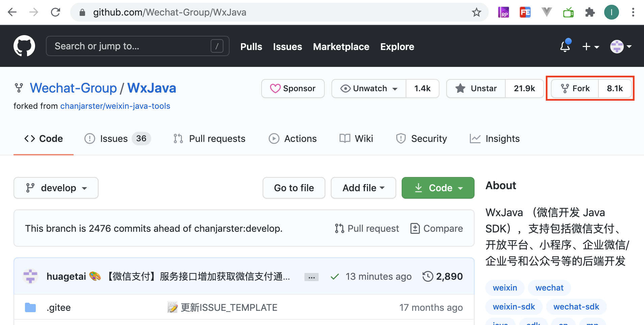
Task: Bookmark page with the star icon
Action: pos(476,12)
